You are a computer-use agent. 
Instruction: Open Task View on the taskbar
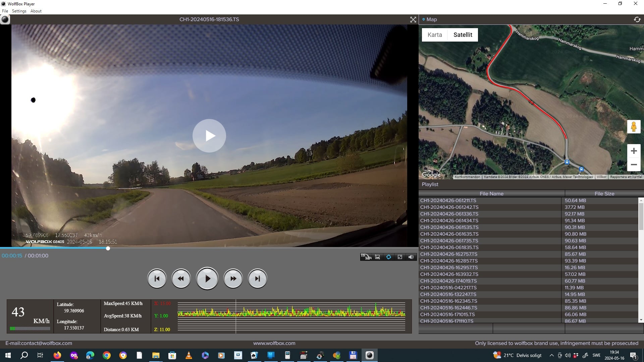tap(40, 355)
